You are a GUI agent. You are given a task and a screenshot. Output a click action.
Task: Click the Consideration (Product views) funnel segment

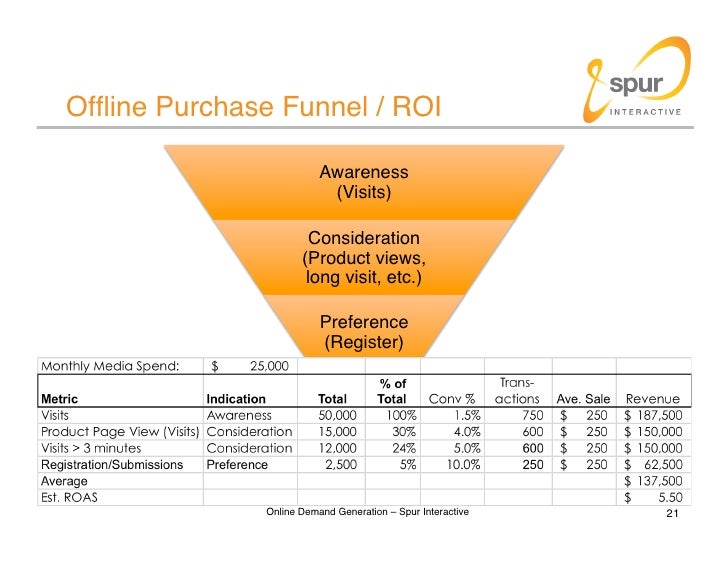point(364,258)
